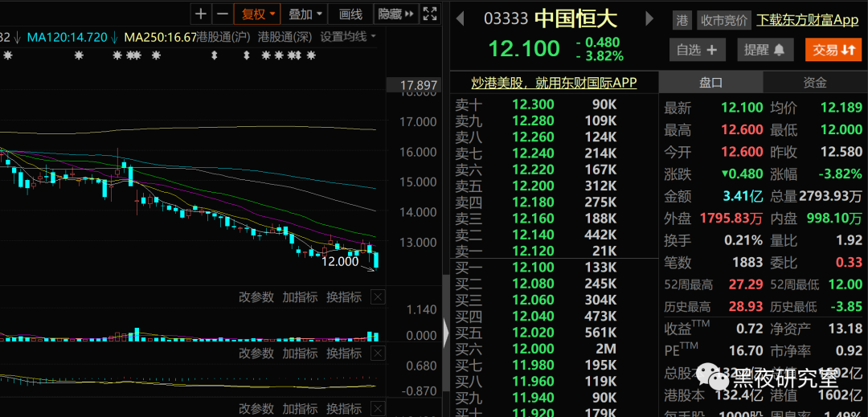This screenshot has width=868, height=417.
Task: Click 加指标 on the bottom indicator panel
Action: [300, 409]
